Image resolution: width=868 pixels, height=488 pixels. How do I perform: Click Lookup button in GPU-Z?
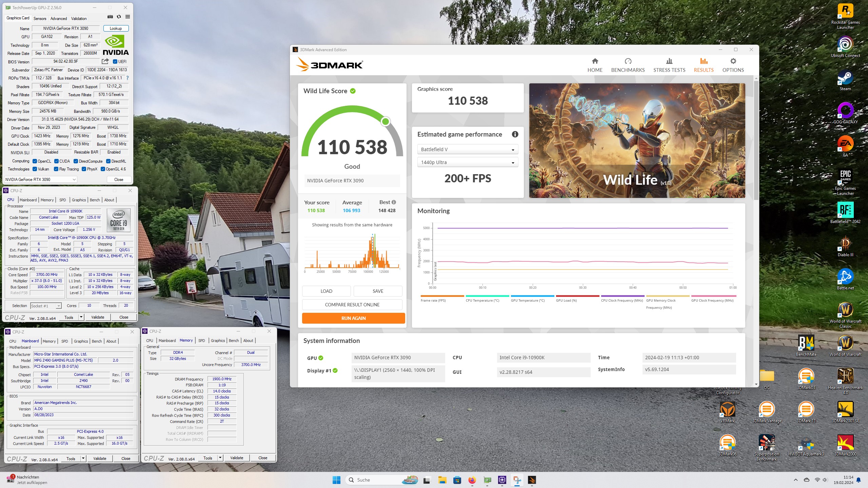coord(116,28)
